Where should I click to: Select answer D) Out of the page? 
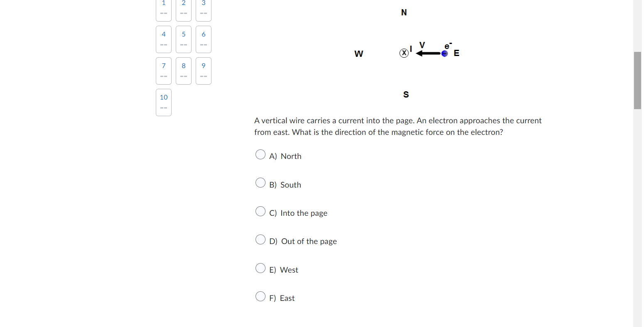click(261, 239)
